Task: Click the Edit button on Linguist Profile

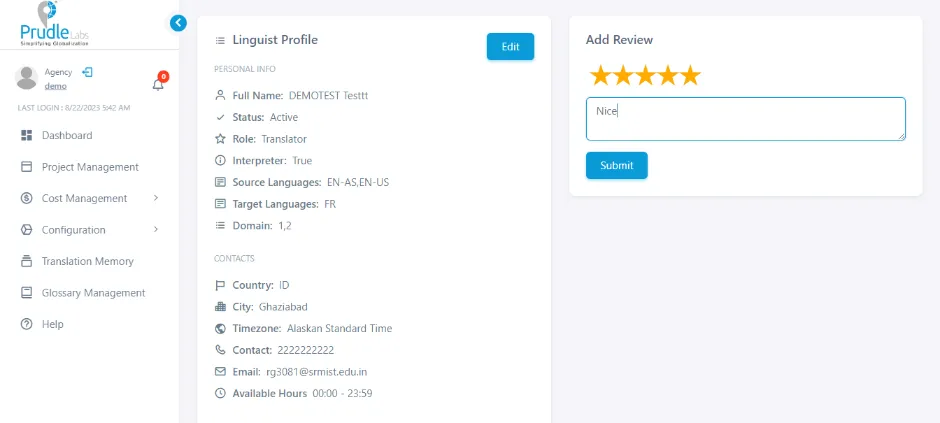Action: click(510, 47)
